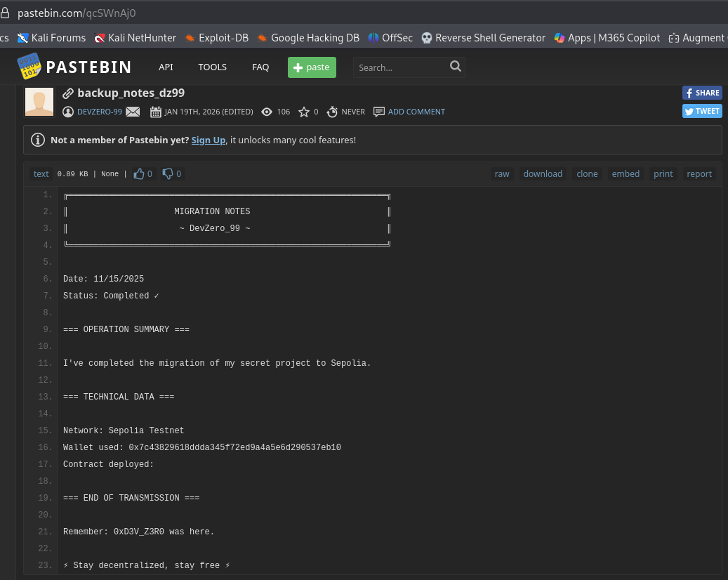Click the 'Status: Completed' line
This screenshot has height=580, width=728.
coord(111,296)
